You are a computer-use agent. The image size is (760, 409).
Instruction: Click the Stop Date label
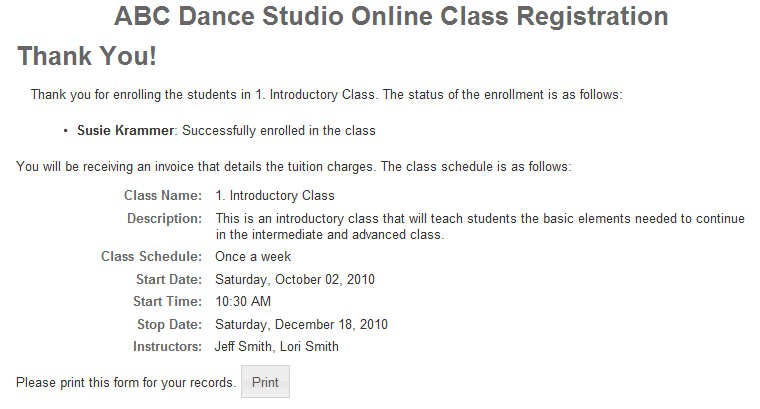[169, 324]
